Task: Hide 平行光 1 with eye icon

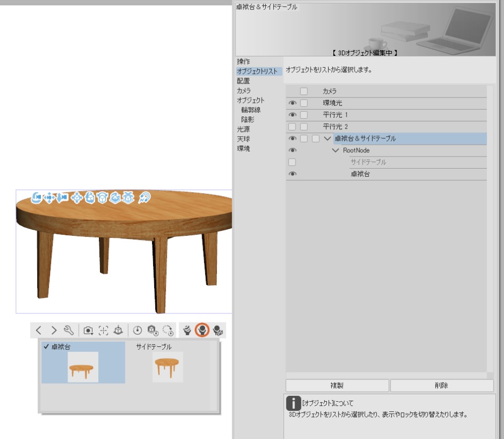Action: (x=292, y=115)
